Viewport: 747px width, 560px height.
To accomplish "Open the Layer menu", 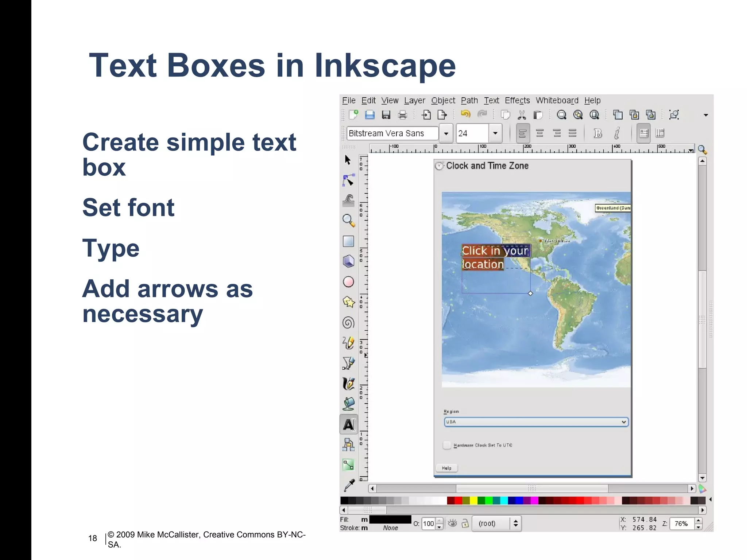I will (414, 101).
